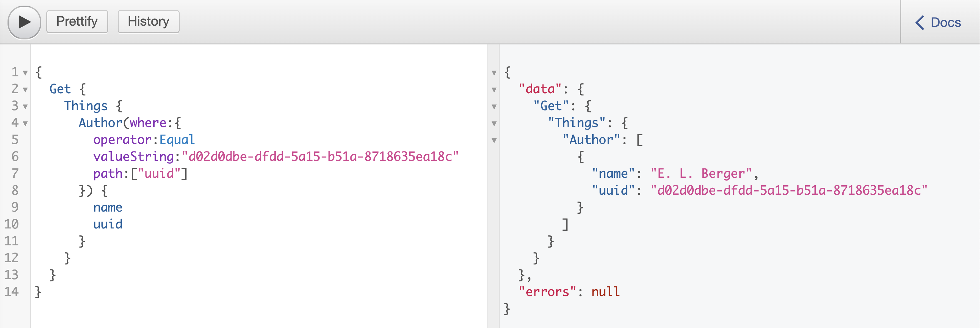The width and height of the screenshot is (980, 328).
Task: Select the left-pointing chevron next to Docs
Action: (920, 23)
